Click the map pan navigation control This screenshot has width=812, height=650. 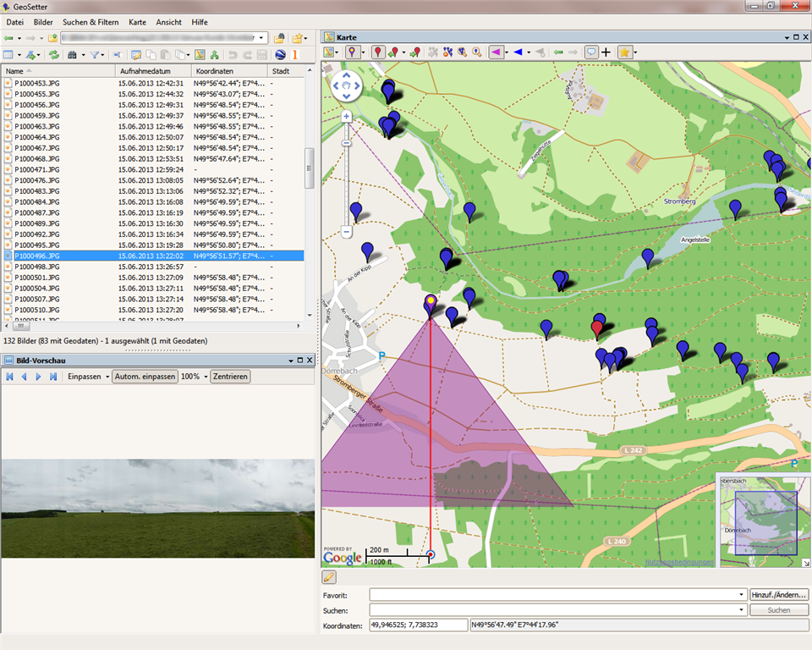click(x=346, y=85)
